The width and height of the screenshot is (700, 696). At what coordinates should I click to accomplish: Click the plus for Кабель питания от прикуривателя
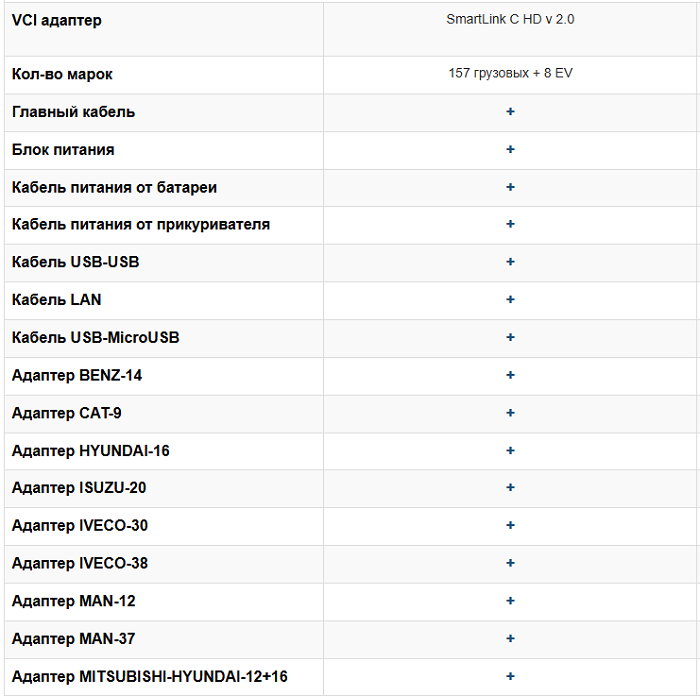point(510,224)
